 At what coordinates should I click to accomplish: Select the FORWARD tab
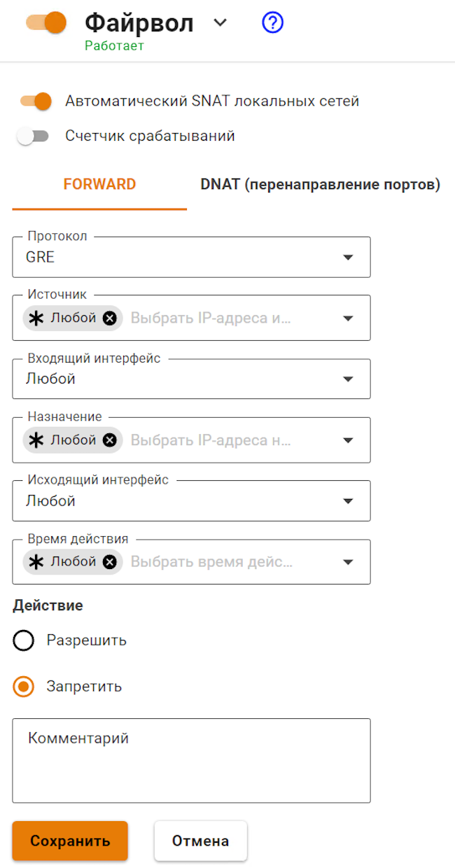(x=99, y=185)
